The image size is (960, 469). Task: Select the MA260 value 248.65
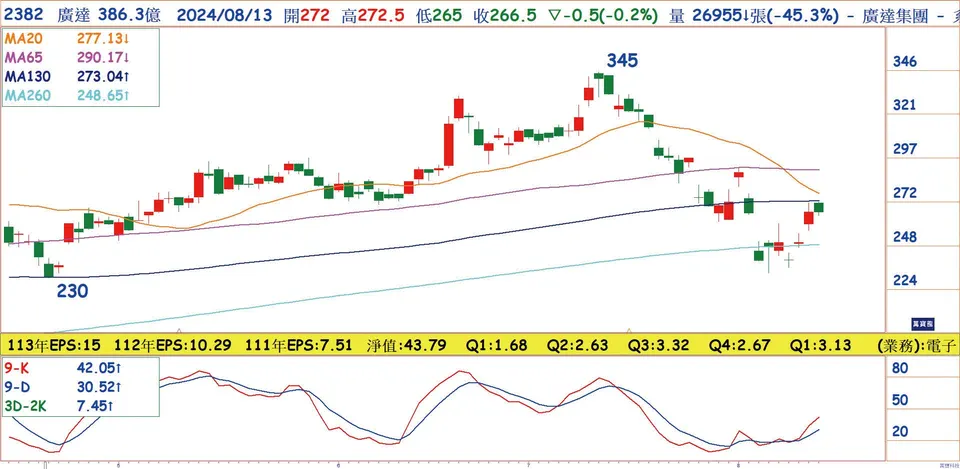pos(102,96)
